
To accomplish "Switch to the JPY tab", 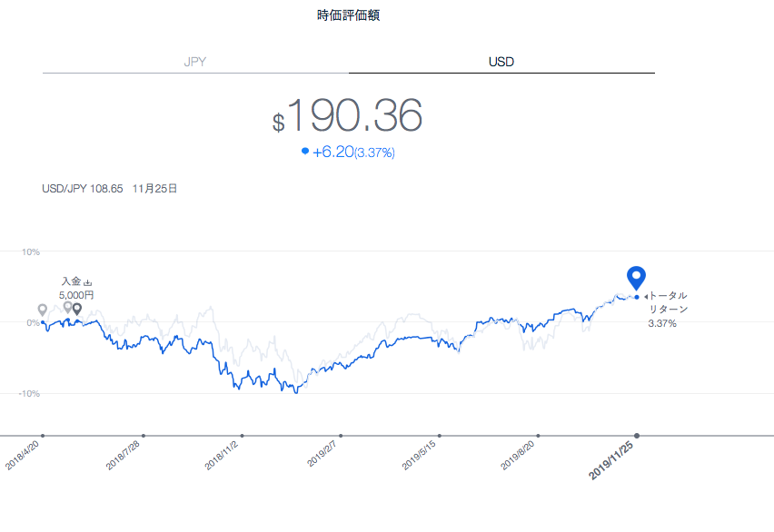I will tap(195, 62).
